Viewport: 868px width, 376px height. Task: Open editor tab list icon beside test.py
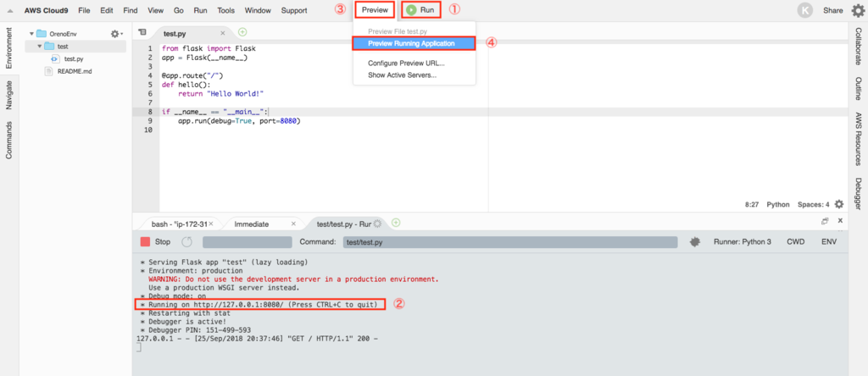pyautogui.click(x=142, y=33)
